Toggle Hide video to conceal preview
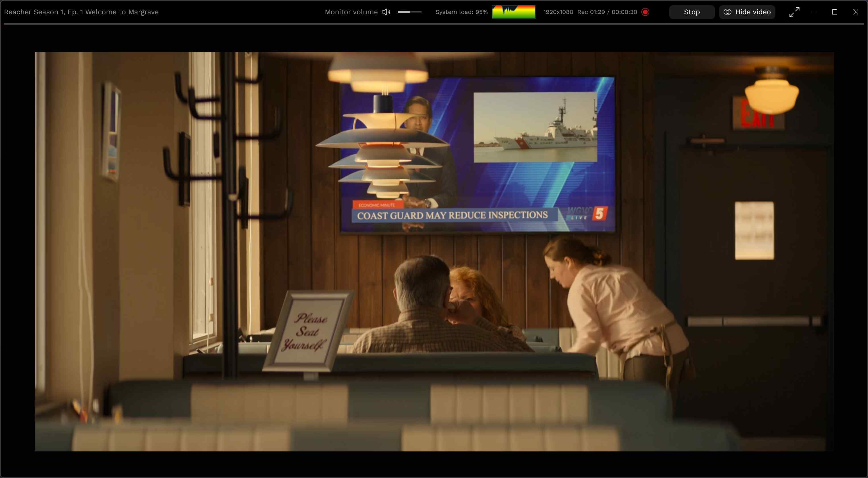Image resolution: width=868 pixels, height=478 pixels. 747,12
